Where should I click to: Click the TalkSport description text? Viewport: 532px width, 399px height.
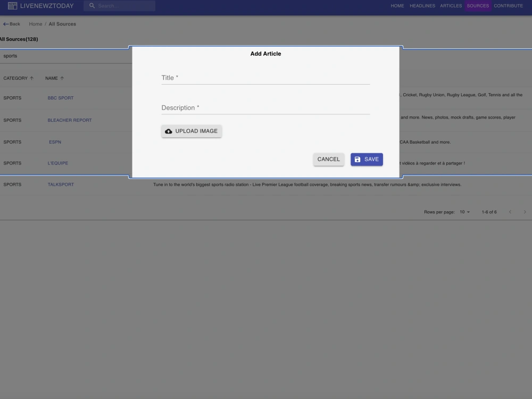(307, 185)
